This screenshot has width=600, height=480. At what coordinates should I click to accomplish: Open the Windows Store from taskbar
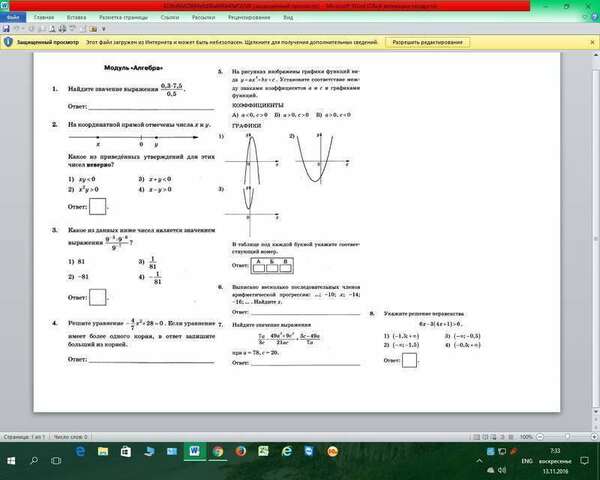[126, 452]
